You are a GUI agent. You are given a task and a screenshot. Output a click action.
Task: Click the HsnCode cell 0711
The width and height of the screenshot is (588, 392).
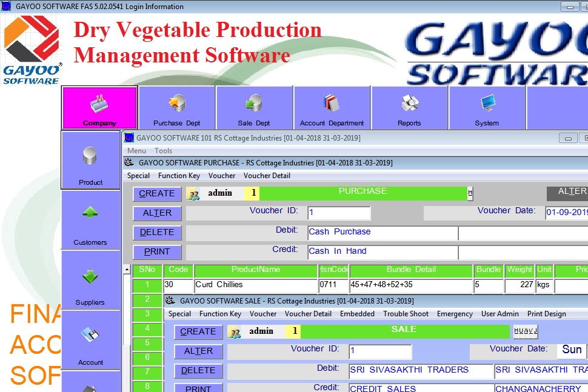(x=333, y=285)
